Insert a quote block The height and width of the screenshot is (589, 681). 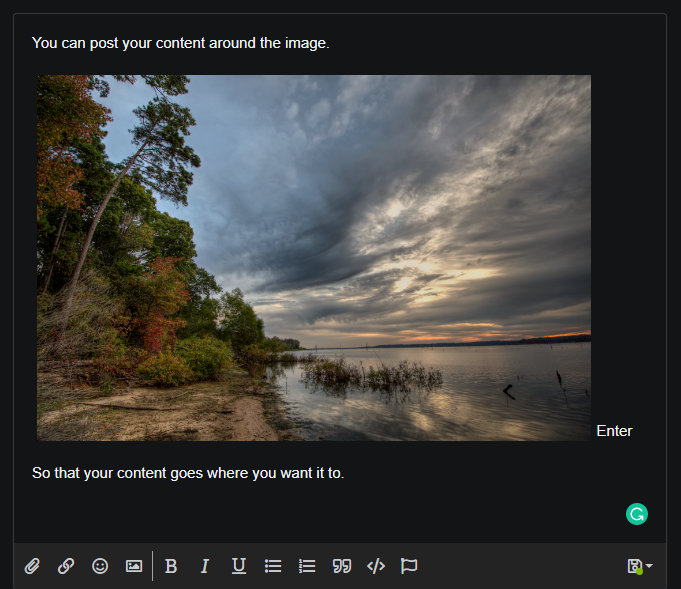coord(342,566)
